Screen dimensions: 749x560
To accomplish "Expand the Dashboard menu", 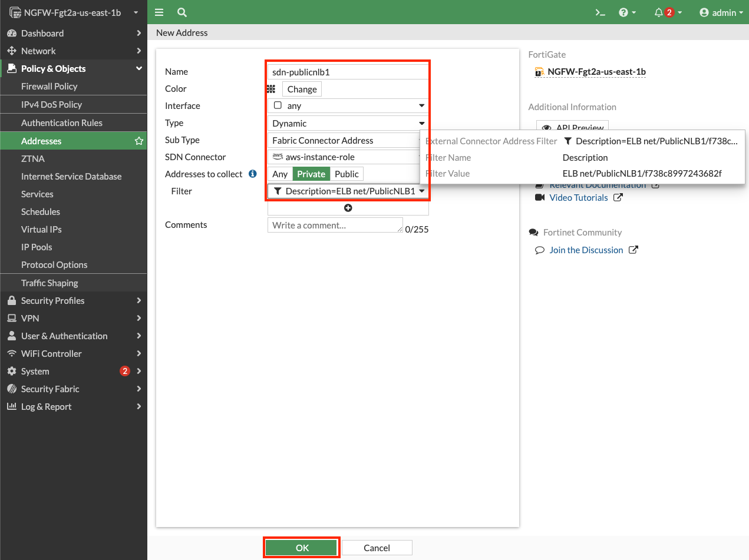I will [74, 33].
